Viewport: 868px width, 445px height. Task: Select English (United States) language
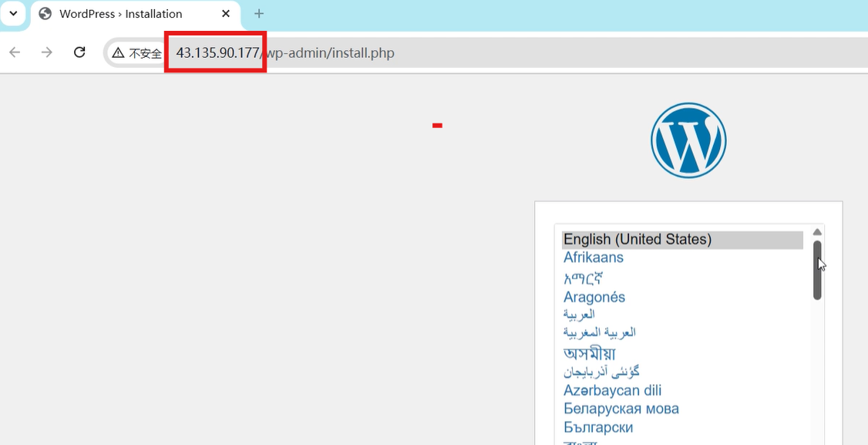(x=682, y=239)
